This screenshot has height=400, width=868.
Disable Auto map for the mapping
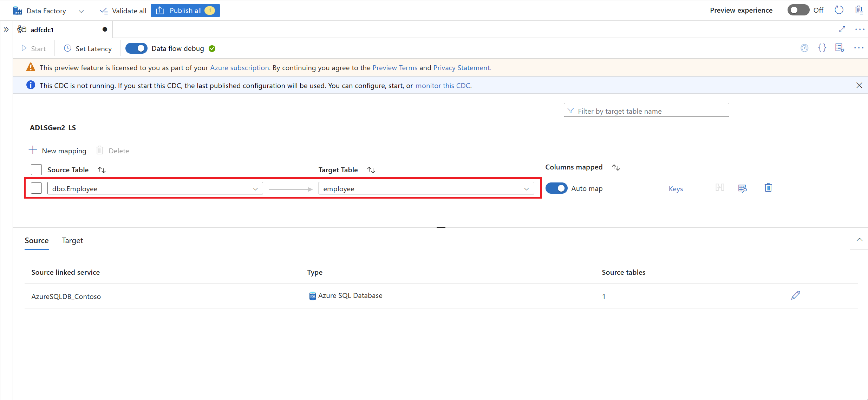click(x=556, y=188)
